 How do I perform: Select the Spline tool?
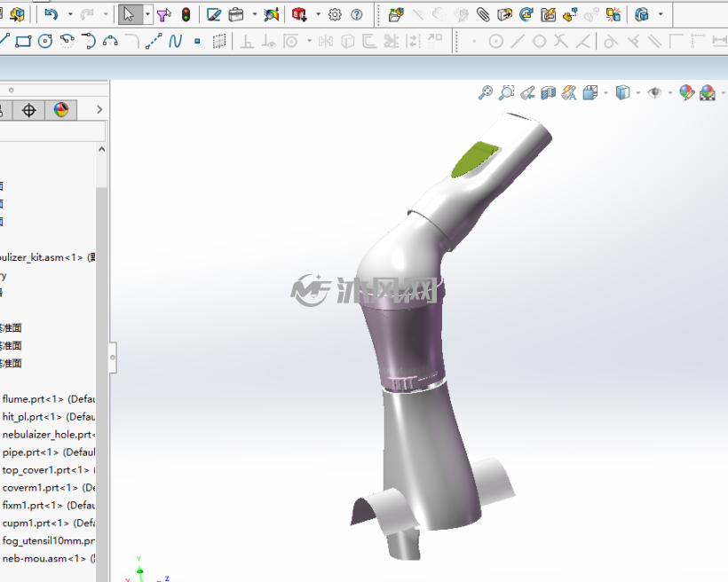pos(175,42)
